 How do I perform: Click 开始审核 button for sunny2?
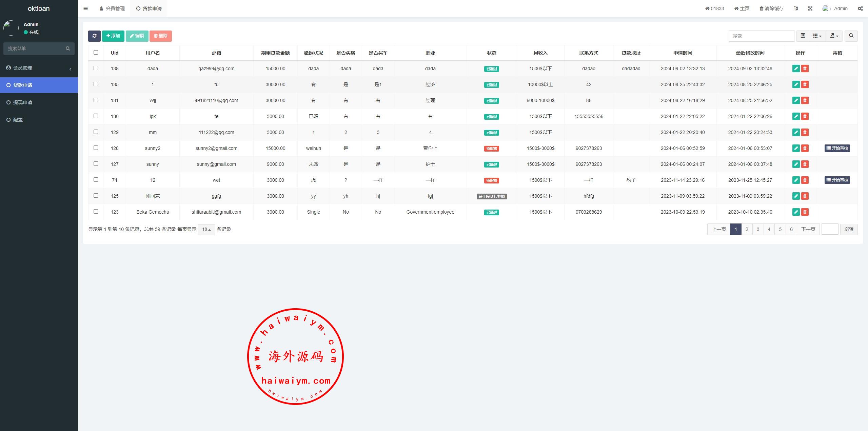click(x=837, y=148)
